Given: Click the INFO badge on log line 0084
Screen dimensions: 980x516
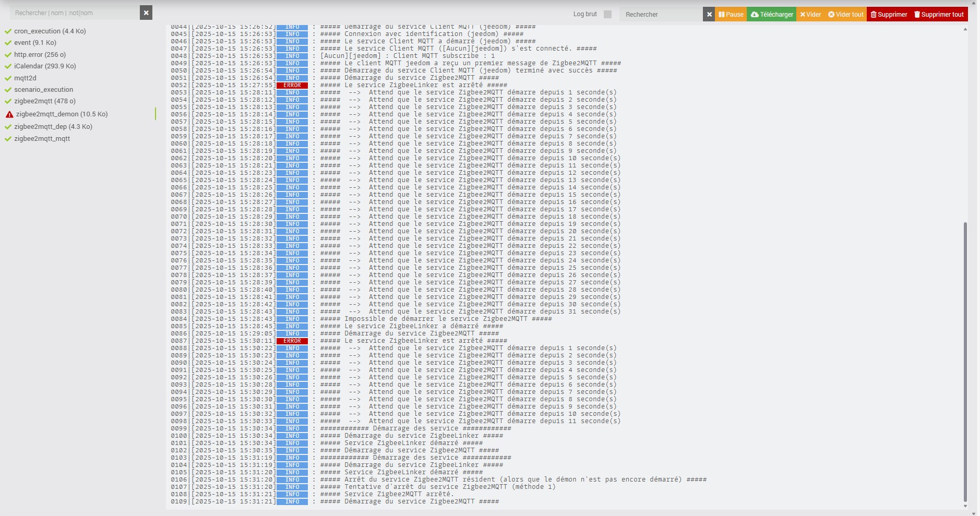Looking at the screenshot, I should click(292, 319).
